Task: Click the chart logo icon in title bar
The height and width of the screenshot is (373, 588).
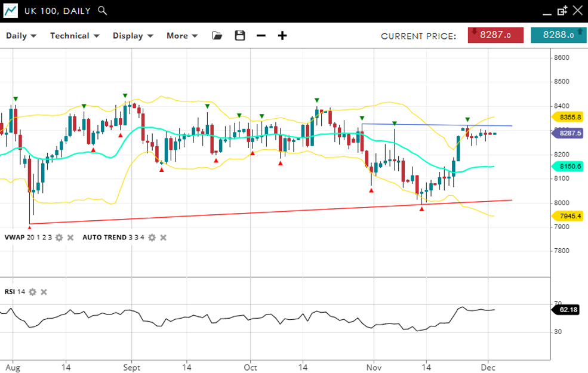Action: coord(10,11)
